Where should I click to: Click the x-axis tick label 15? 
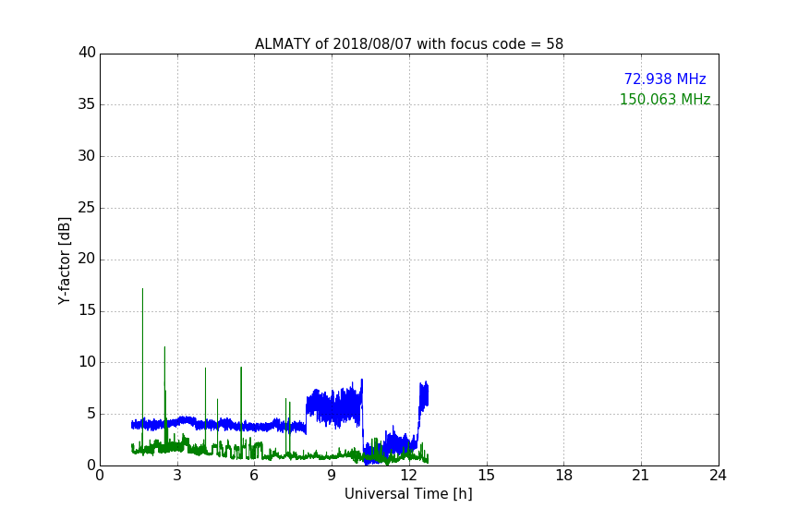[x=487, y=476]
